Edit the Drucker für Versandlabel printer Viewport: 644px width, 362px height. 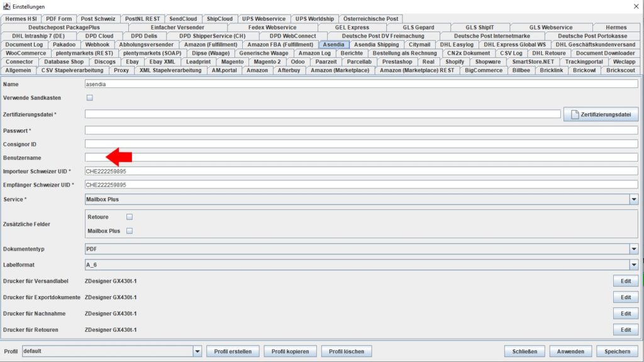pyautogui.click(x=626, y=281)
